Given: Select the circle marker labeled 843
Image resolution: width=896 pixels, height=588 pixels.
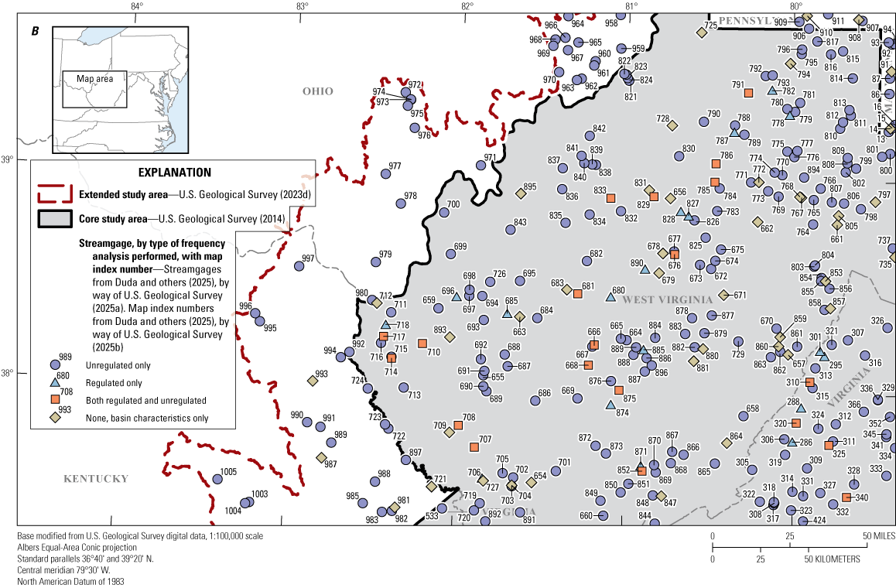Looking at the screenshot, I should click(x=511, y=230).
